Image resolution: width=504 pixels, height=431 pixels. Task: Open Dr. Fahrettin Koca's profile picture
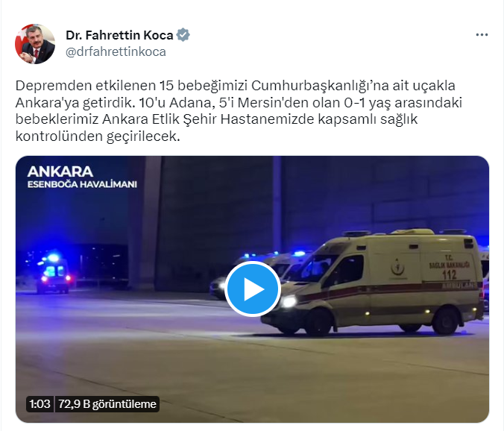35,44
